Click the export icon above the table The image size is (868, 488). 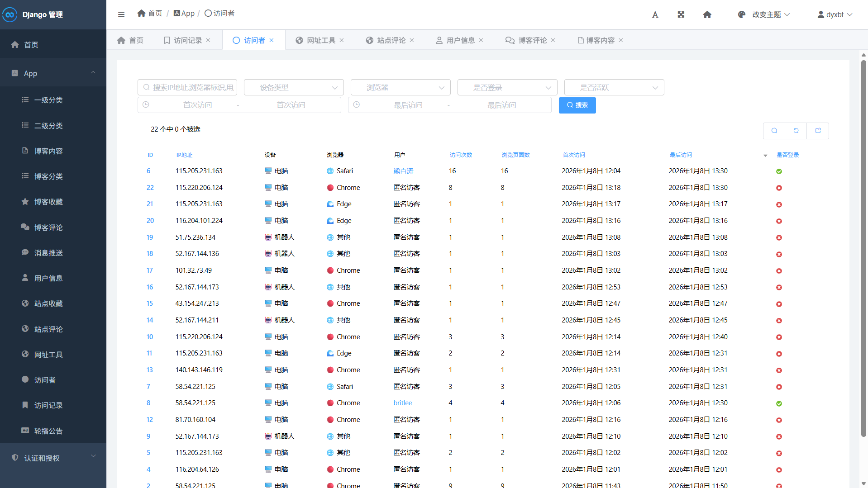818,131
